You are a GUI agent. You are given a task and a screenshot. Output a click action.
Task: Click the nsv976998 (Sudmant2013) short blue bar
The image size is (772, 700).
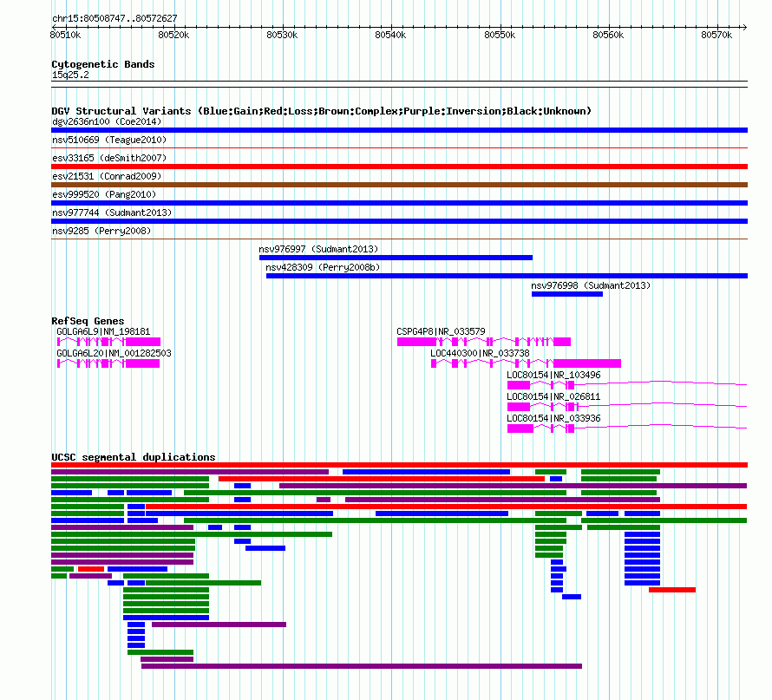tap(567, 294)
